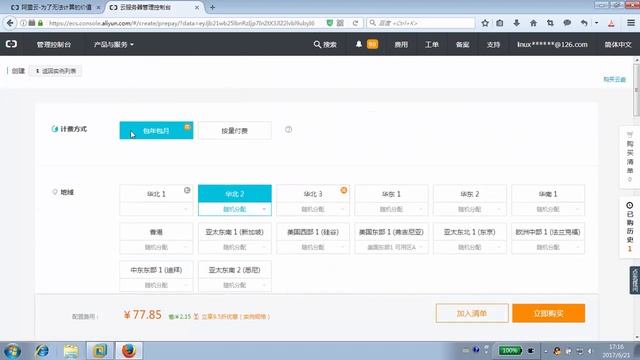The height and width of the screenshot is (360, 640).
Task: Click the site info icon in address bar
Action: [23, 23]
